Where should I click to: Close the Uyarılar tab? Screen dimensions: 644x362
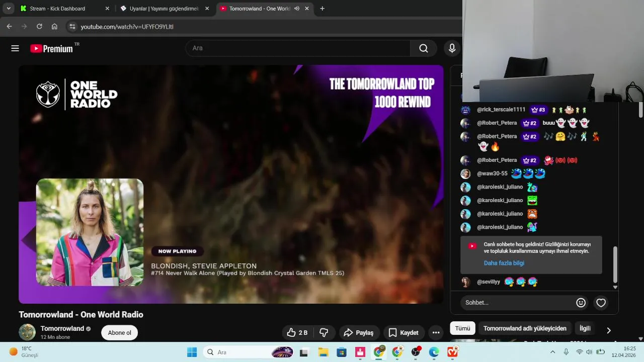tap(207, 9)
